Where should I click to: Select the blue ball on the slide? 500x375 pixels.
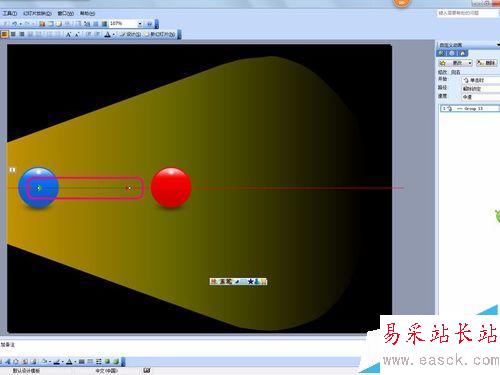coord(39,188)
